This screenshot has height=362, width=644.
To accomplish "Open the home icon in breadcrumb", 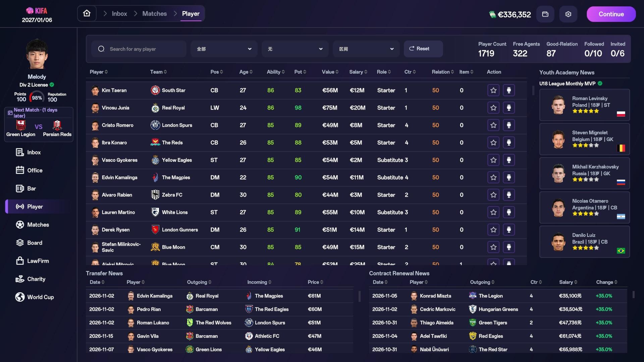I will tap(87, 13).
